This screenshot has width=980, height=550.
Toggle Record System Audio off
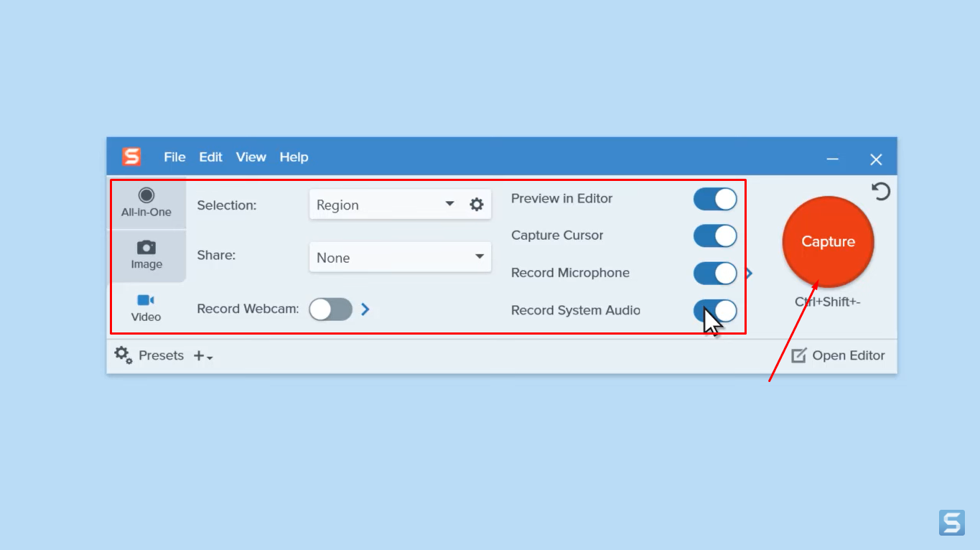[x=715, y=310]
